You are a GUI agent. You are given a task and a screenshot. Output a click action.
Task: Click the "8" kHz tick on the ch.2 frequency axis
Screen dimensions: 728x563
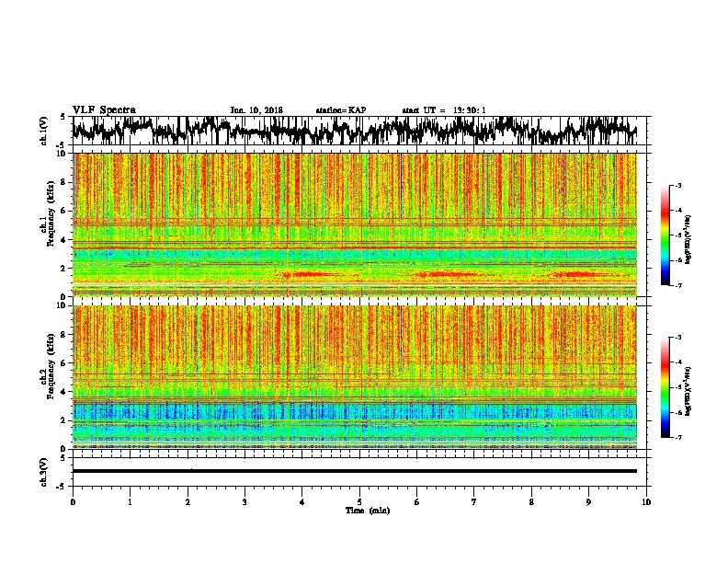pos(65,335)
